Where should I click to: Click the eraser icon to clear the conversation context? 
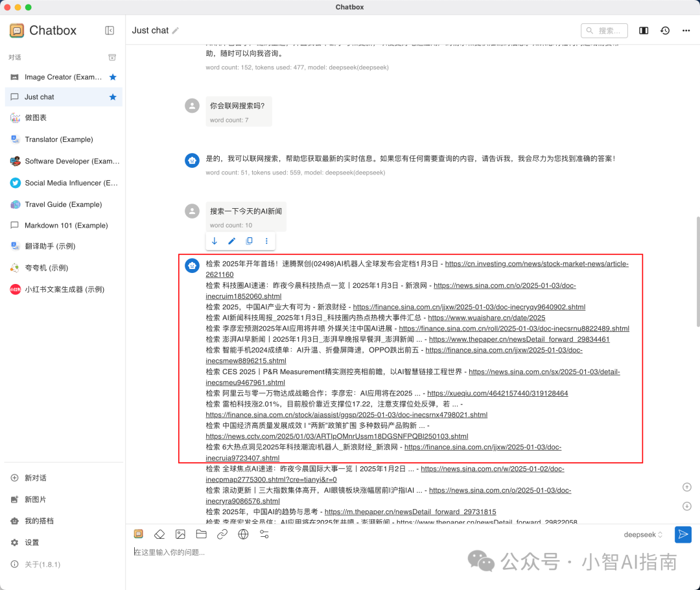coord(159,534)
